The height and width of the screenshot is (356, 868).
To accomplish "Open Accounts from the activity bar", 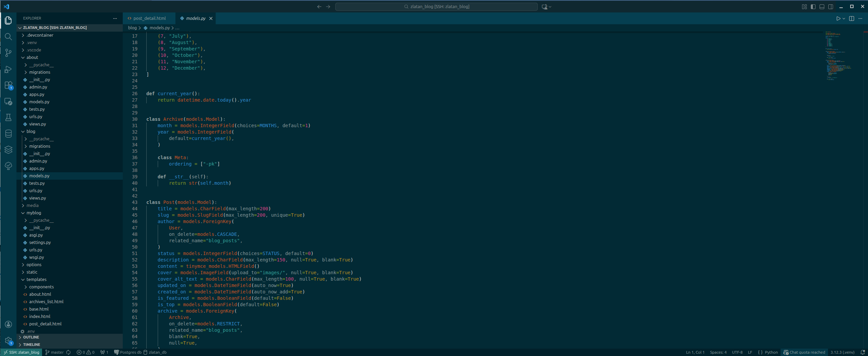I will pyautogui.click(x=8, y=324).
